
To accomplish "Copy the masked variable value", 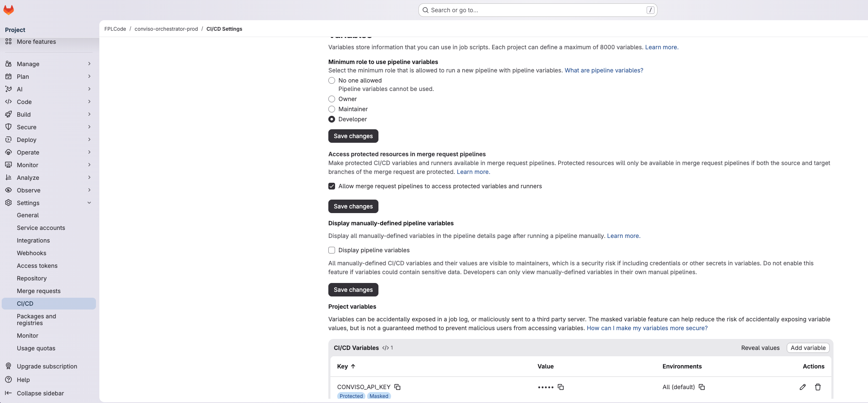I will pyautogui.click(x=561, y=387).
